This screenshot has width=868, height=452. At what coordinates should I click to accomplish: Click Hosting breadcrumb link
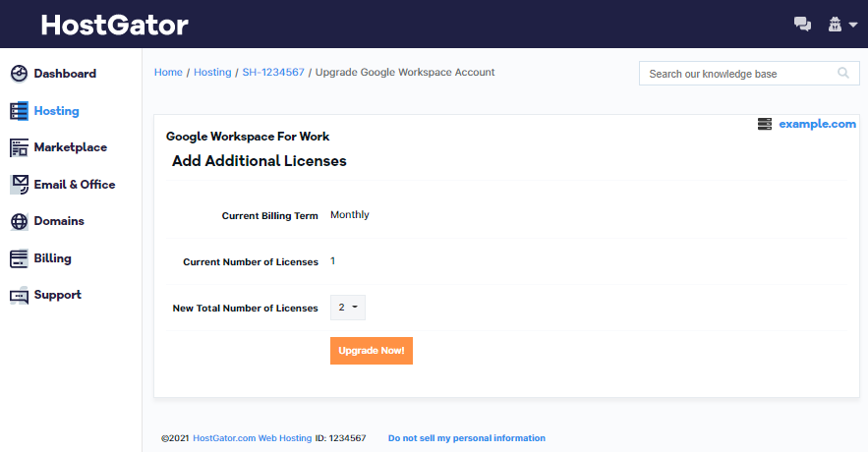pos(212,72)
